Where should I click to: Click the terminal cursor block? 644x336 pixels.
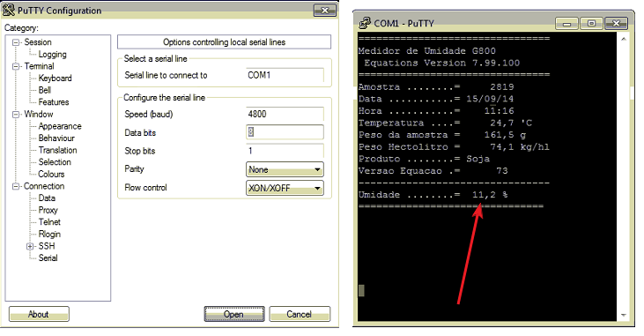361,290
